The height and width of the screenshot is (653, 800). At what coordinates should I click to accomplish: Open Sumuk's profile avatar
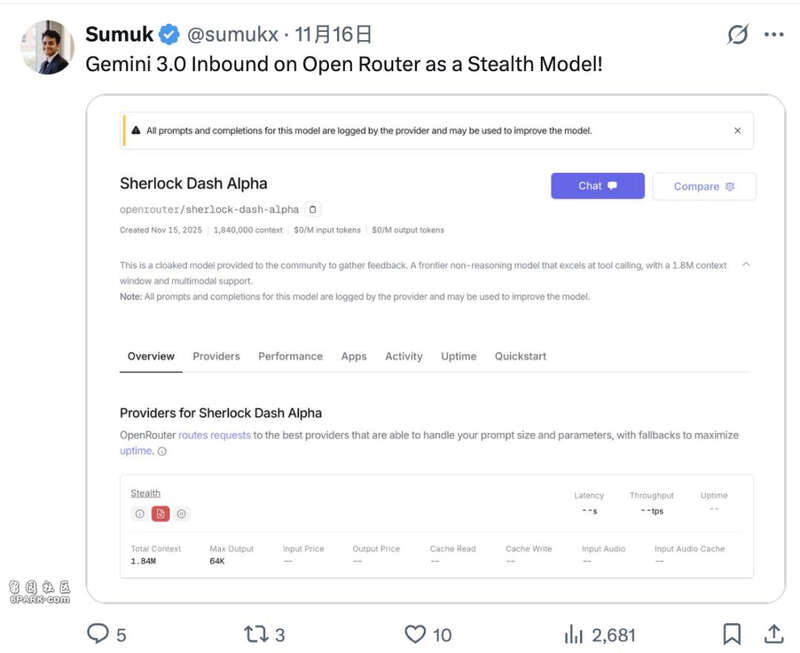pyautogui.click(x=46, y=47)
